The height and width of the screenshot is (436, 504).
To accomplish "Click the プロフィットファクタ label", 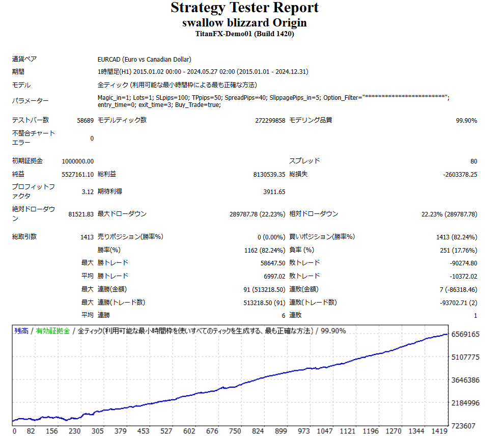I will pos(34,192).
